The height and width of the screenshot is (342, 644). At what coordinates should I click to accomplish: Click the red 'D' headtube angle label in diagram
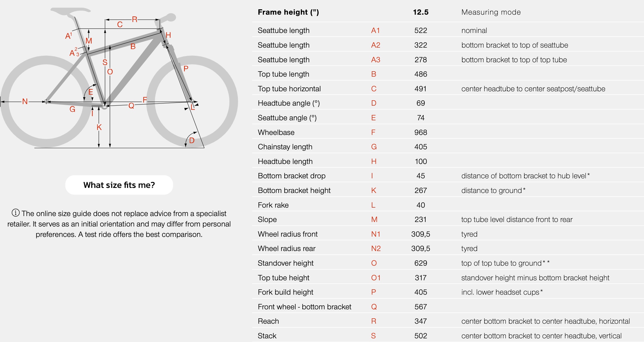coord(192,140)
